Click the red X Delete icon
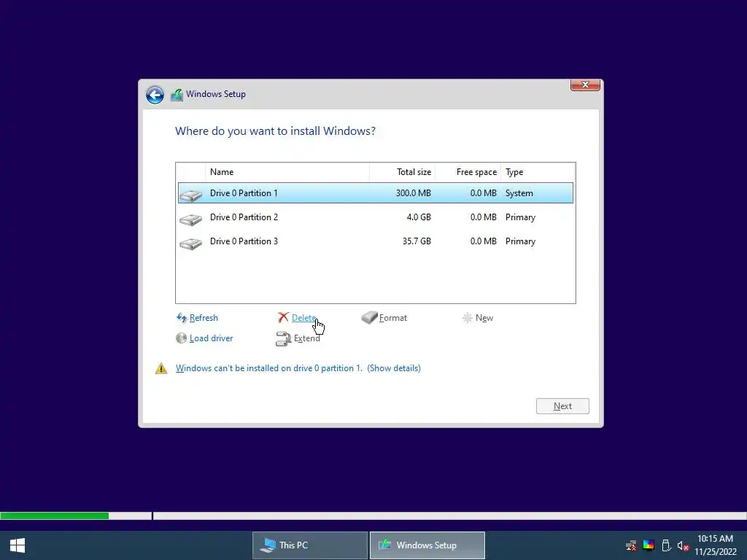The width and height of the screenshot is (747, 560). (x=284, y=317)
